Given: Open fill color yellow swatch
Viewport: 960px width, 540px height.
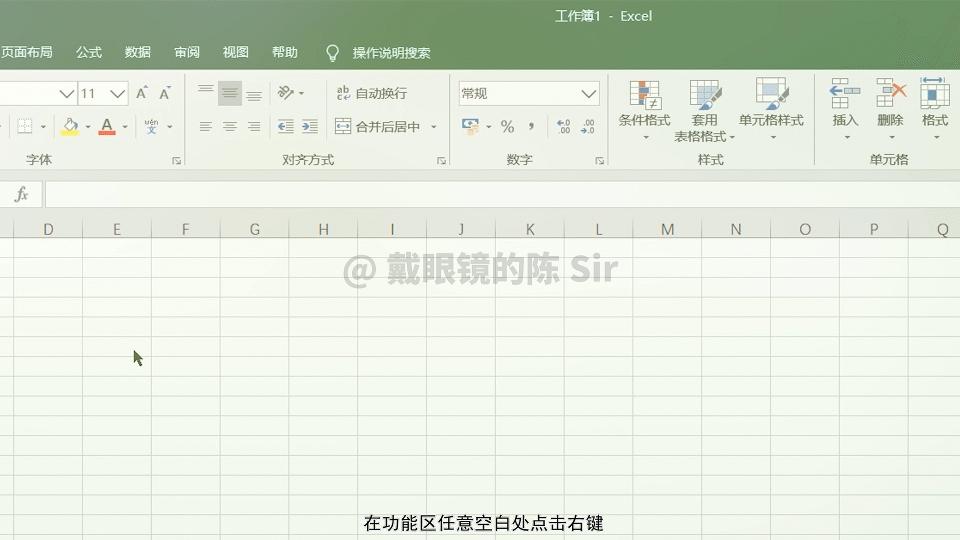Looking at the screenshot, I should pyautogui.click(x=70, y=127).
